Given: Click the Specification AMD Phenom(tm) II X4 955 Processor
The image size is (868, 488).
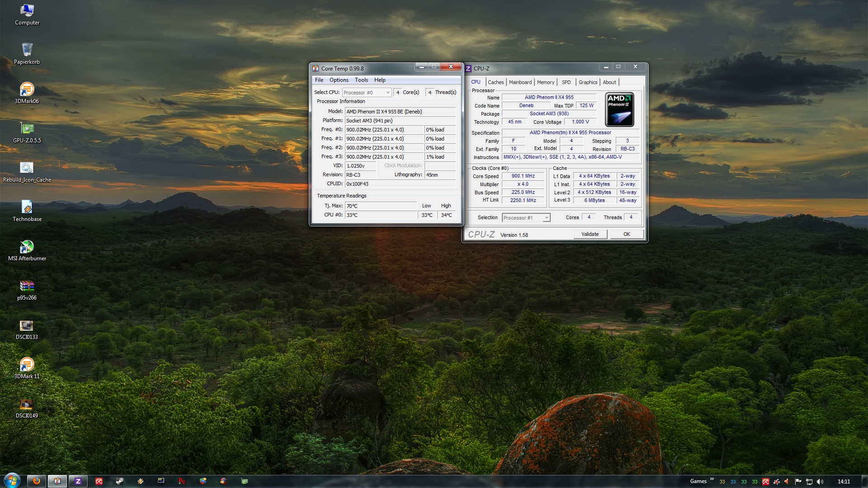Looking at the screenshot, I should pos(571,133).
